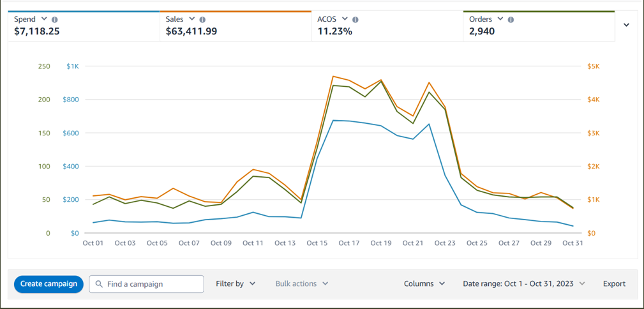Open the Columns menu
Image resolution: width=644 pixels, height=309 pixels.
(x=424, y=284)
